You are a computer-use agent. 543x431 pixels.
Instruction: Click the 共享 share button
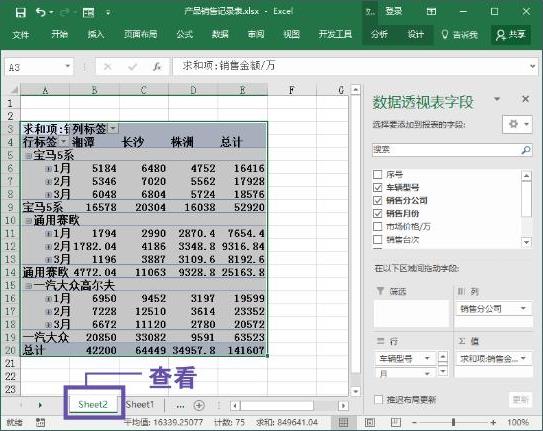point(511,35)
